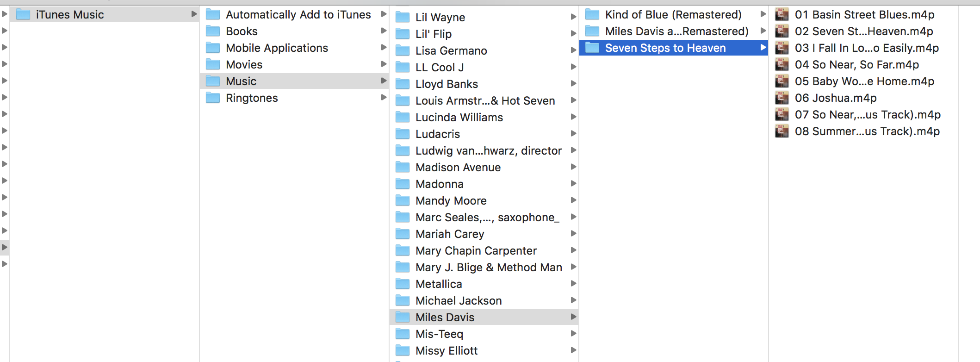Select Miles Davis a...Remastered) album folder

pos(674,31)
